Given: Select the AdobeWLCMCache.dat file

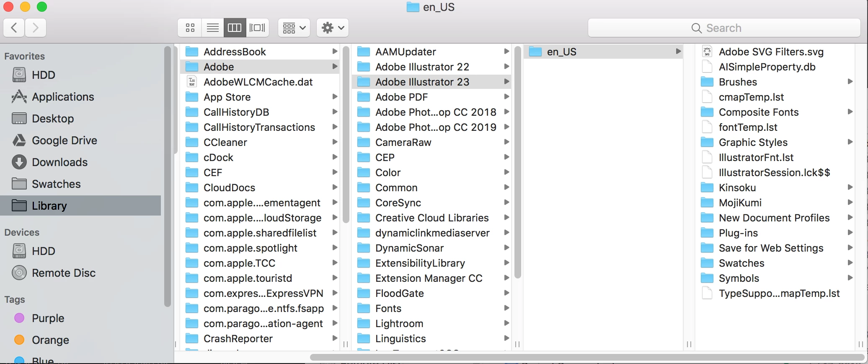Looking at the screenshot, I should [x=260, y=82].
